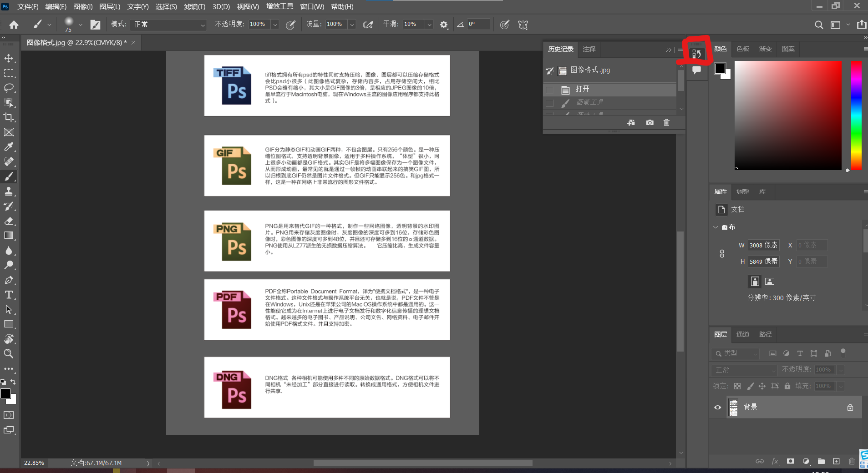Select the Dodge tool
The image size is (868, 473).
pos(9,265)
